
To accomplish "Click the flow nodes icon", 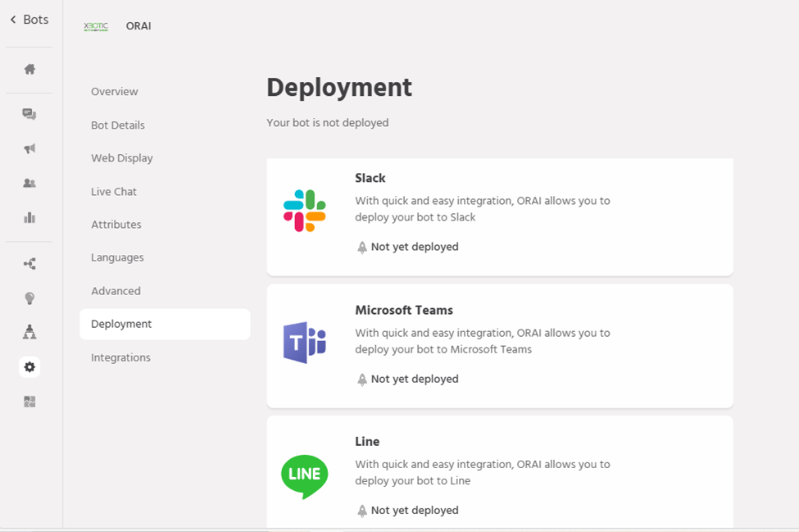I will (x=30, y=264).
